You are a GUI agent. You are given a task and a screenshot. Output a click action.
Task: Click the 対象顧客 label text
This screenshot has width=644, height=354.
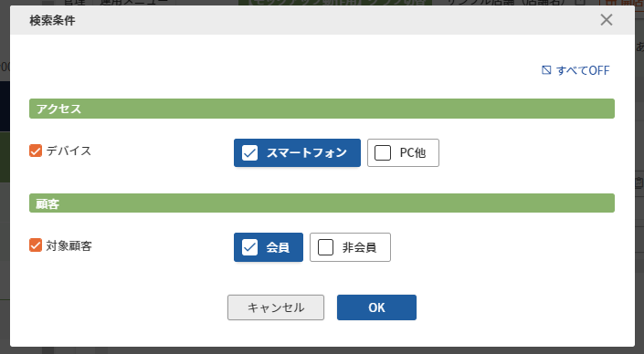[69, 245]
